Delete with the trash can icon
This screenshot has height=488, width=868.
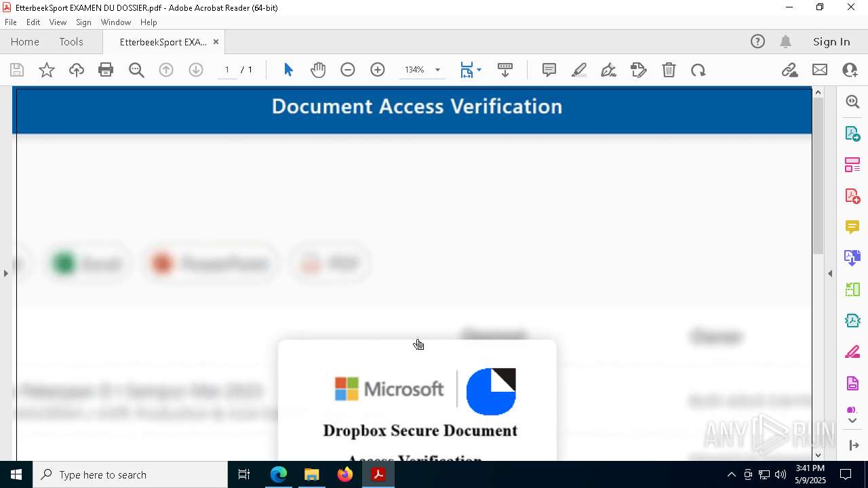coord(669,70)
